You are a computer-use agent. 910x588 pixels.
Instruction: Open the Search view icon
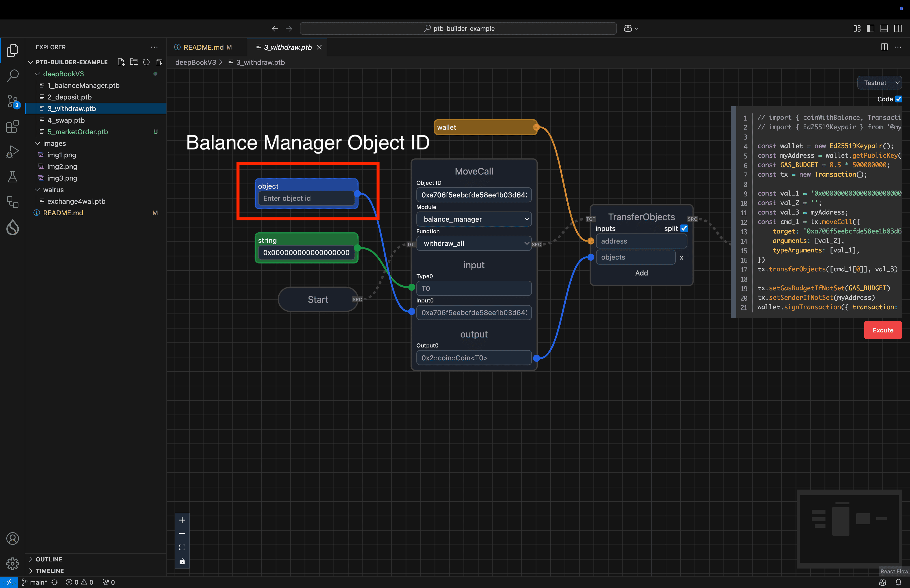13,75
